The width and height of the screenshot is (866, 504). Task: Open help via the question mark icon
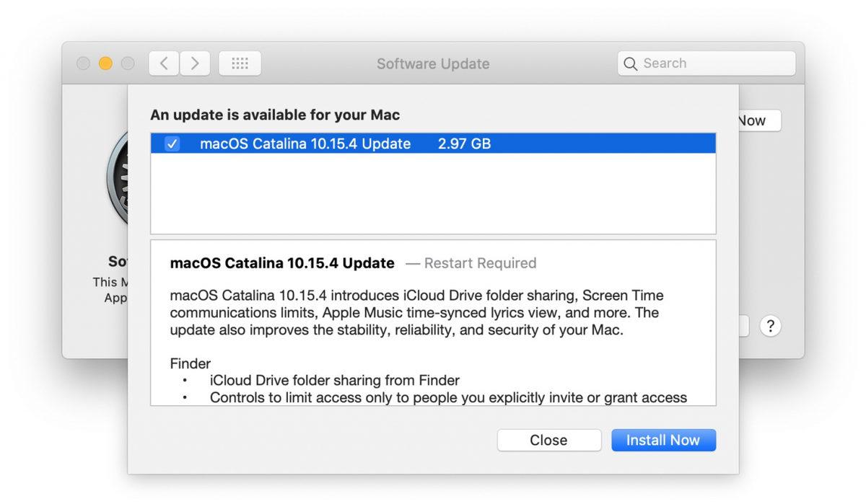tap(770, 326)
